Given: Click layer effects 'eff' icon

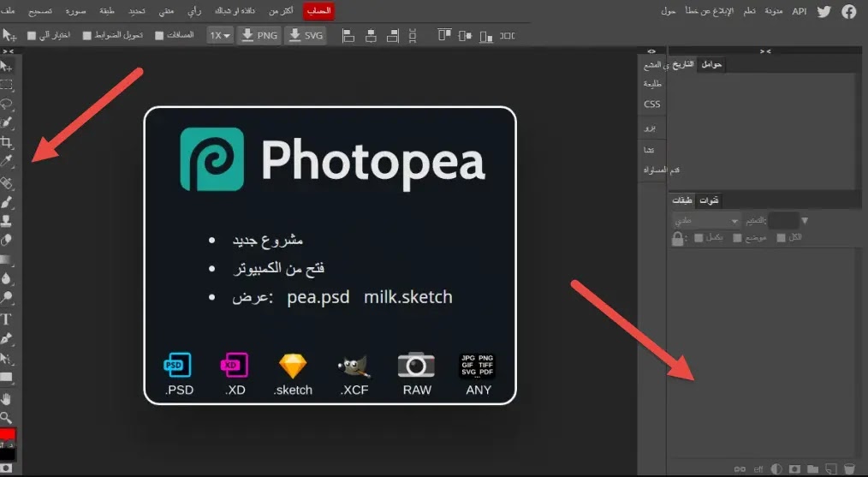Looking at the screenshot, I should 758,469.
